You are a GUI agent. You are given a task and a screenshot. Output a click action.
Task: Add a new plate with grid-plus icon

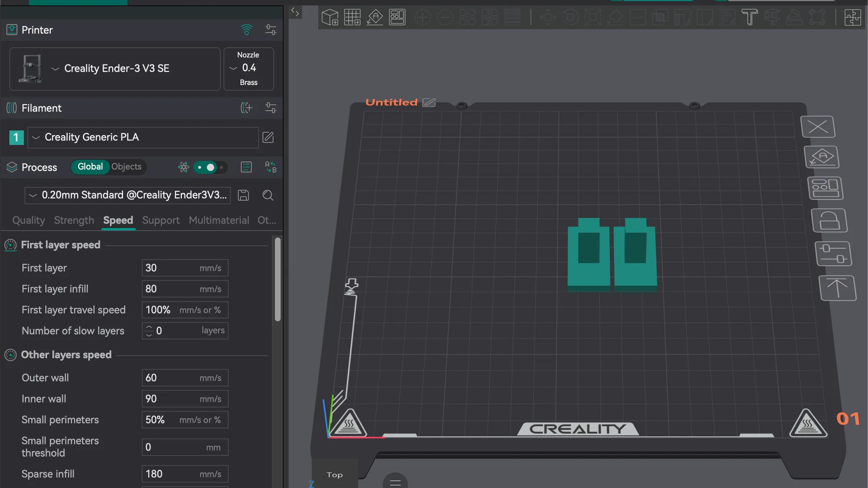(x=352, y=17)
